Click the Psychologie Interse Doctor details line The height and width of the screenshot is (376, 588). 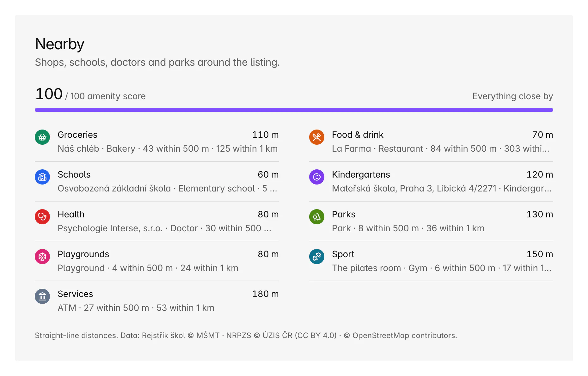click(x=164, y=228)
